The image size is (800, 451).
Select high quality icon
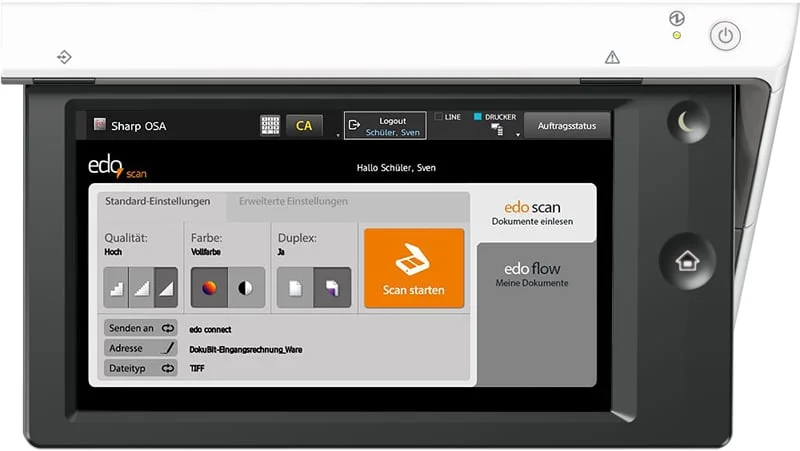click(x=166, y=288)
